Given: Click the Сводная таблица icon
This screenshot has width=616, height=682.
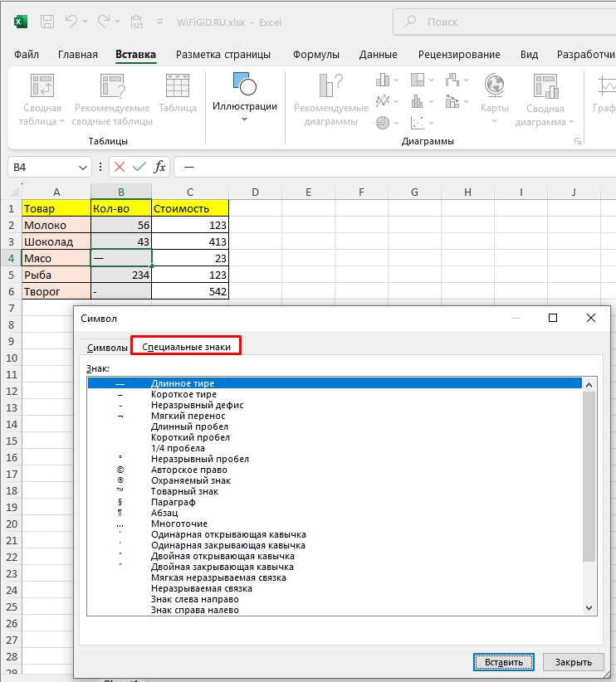Looking at the screenshot, I should coord(42,85).
